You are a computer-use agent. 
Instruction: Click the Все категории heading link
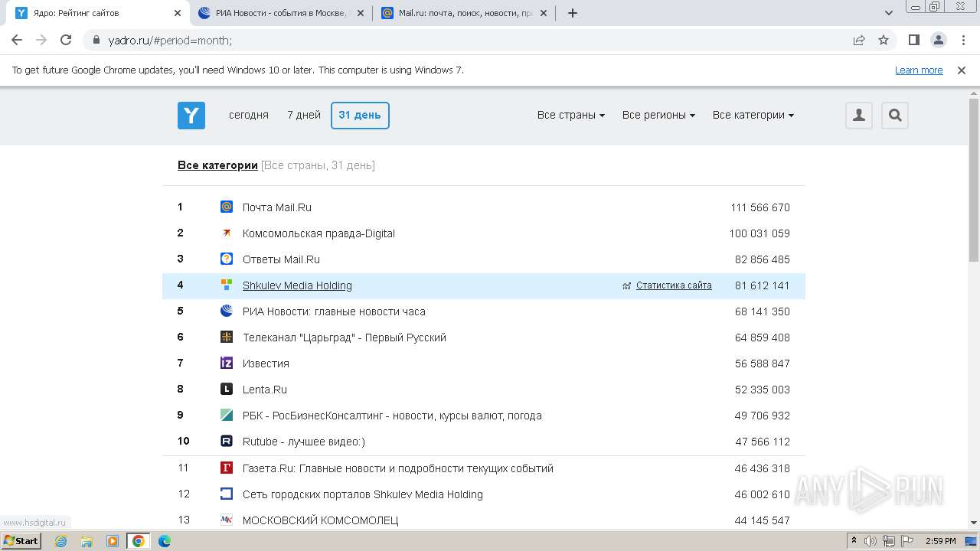217,165
